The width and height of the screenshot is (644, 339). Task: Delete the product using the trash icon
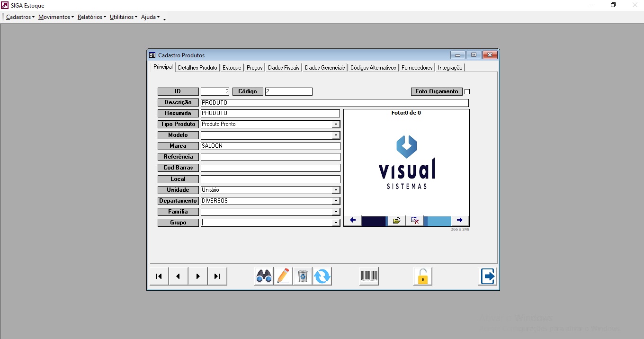point(303,276)
